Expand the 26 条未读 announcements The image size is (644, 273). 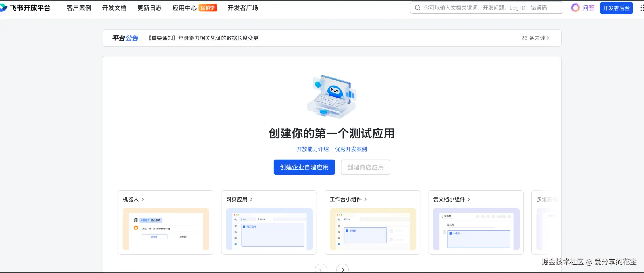[x=535, y=38]
